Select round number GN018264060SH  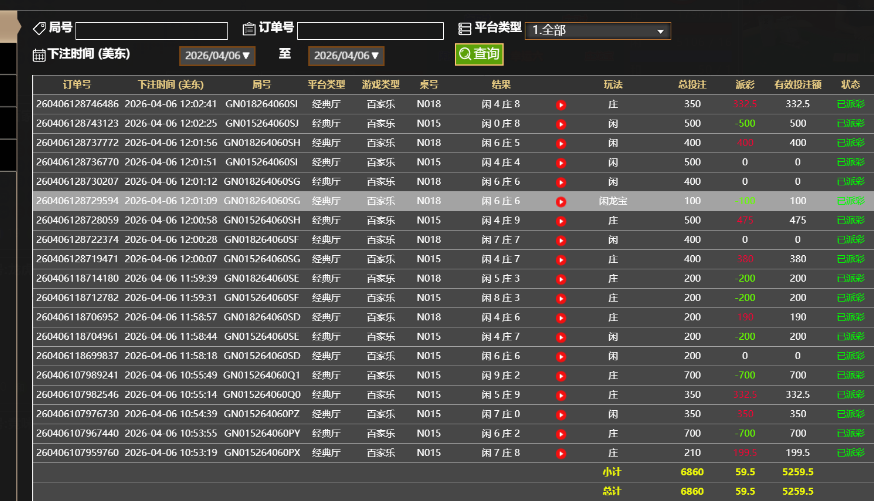click(x=262, y=143)
